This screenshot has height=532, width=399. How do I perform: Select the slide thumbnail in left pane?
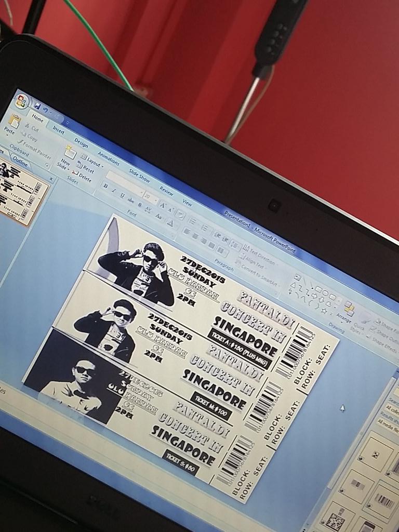(22, 192)
